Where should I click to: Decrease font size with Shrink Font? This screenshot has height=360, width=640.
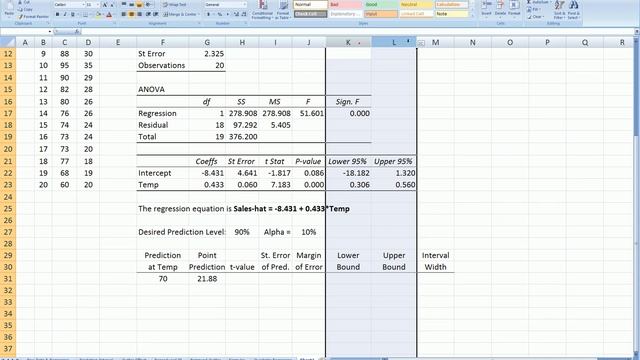click(112, 5)
